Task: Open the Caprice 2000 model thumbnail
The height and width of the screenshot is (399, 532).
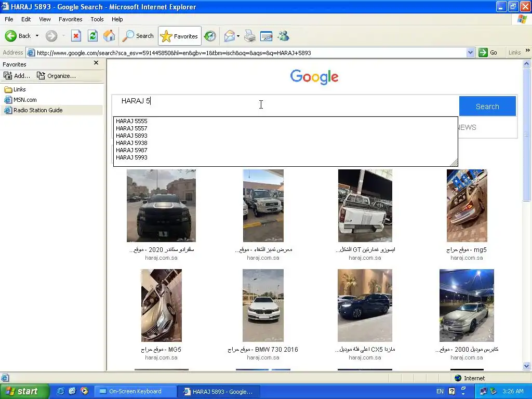Action: (x=467, y=305)
